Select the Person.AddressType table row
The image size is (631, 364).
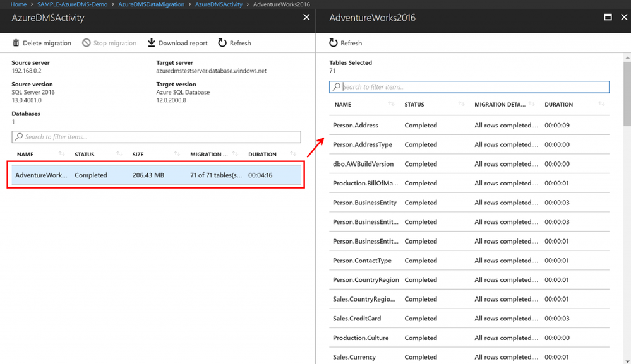pos(469,144)
